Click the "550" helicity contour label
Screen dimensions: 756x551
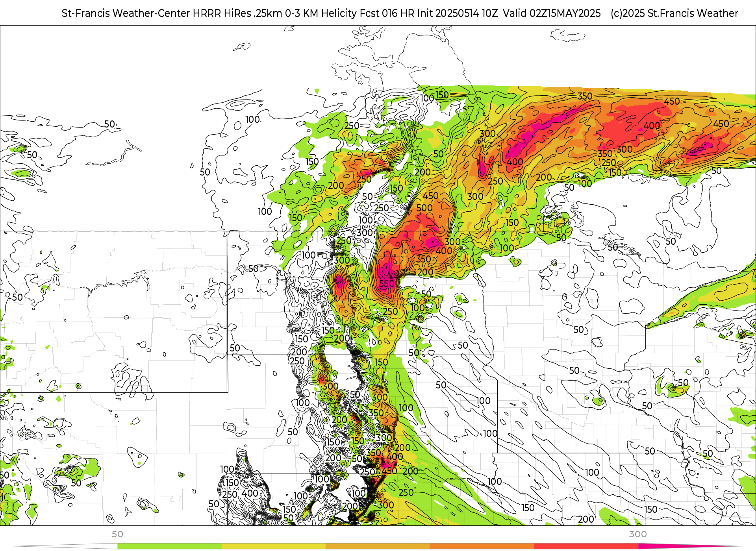click(x=387, y=283)
